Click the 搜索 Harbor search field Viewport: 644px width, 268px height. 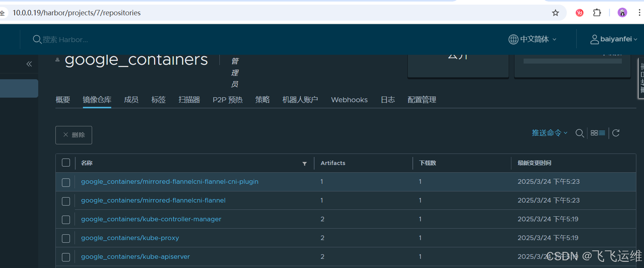point(66,39)
